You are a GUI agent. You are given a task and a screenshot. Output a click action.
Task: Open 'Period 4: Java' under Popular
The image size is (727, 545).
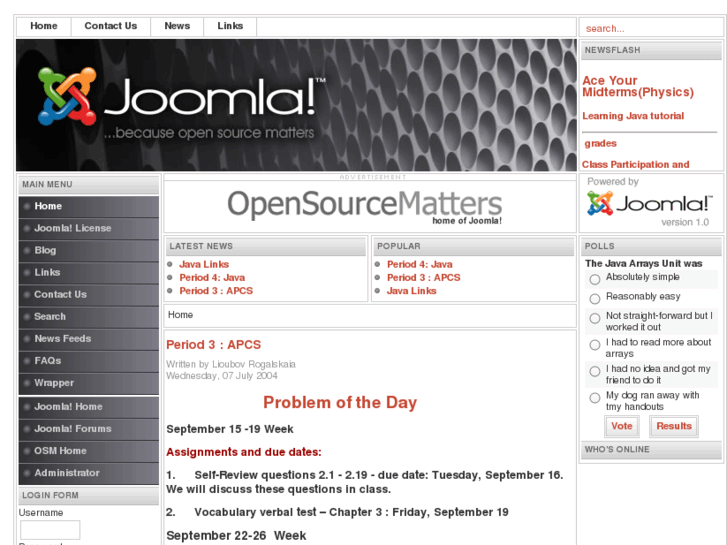[420, 264]
